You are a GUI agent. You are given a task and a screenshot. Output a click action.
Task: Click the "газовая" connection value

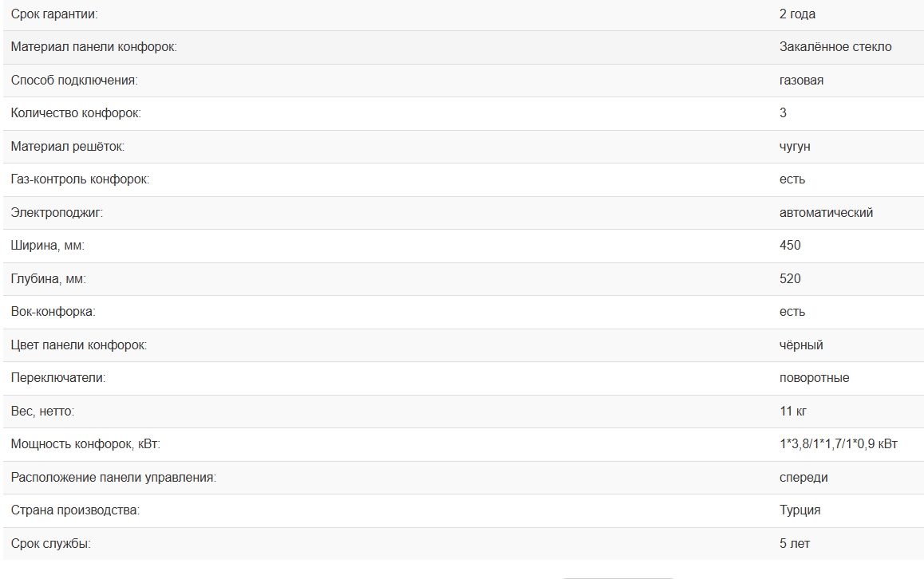pyautogui.click(x=801, y=81)
